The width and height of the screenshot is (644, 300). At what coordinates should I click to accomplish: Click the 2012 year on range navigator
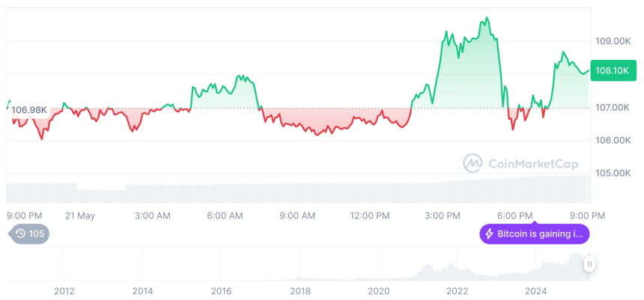click(x=64, y=291)
